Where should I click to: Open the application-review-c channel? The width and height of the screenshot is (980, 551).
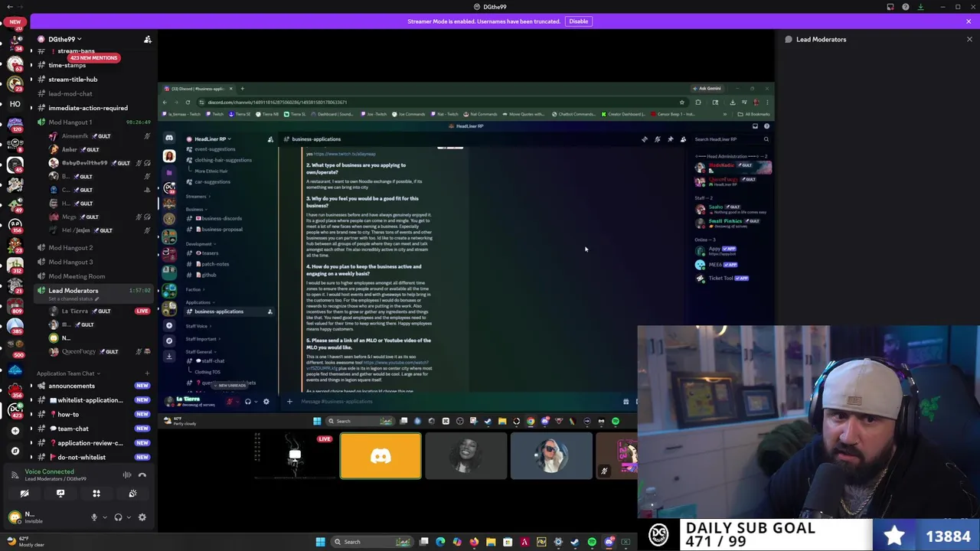click(92, 443)
